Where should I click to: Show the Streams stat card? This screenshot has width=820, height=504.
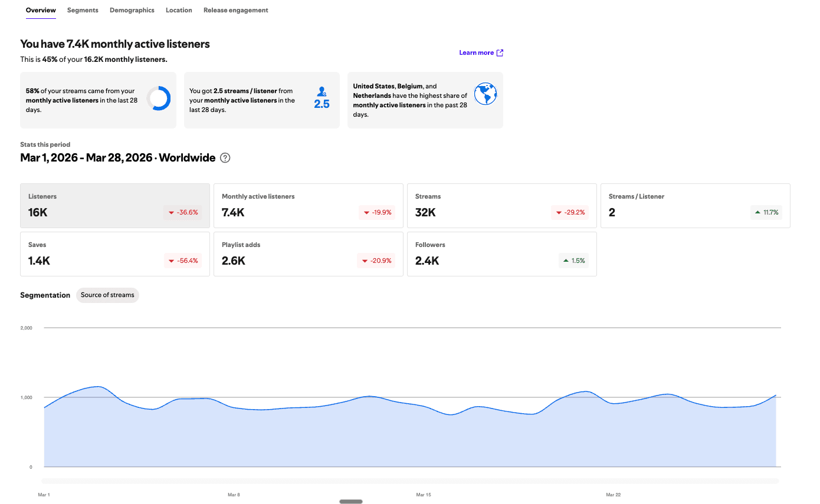[502, 206]
